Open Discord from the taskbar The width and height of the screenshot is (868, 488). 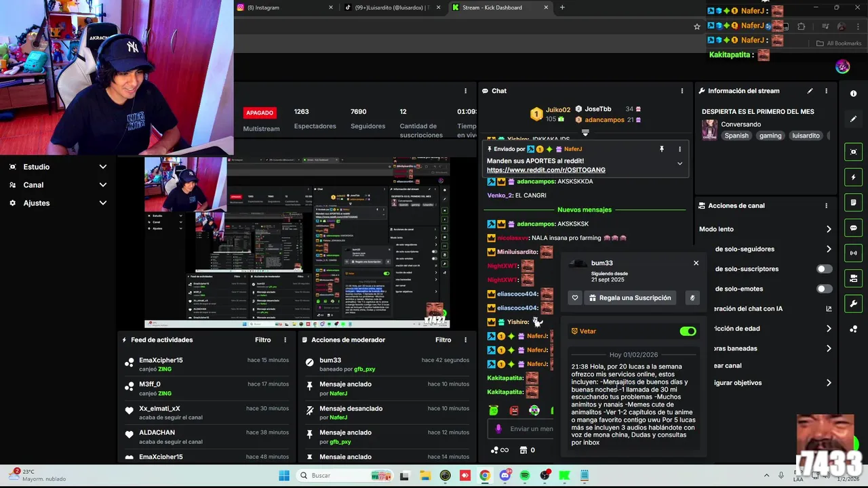tap(505, 476)
